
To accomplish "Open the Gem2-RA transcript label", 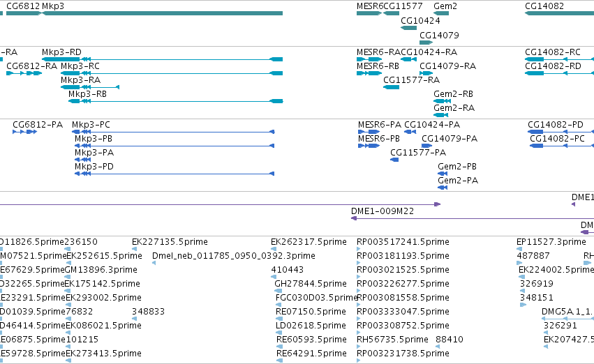I will point(454,108).
